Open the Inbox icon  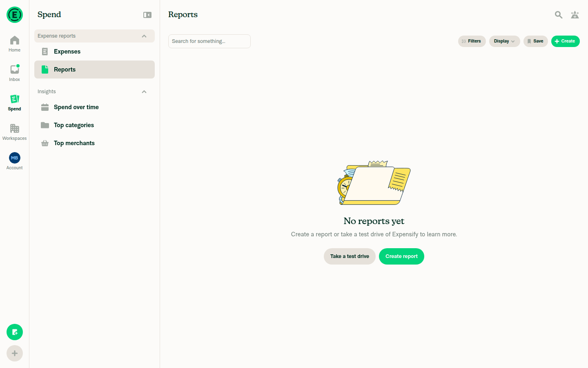(15, 70)
